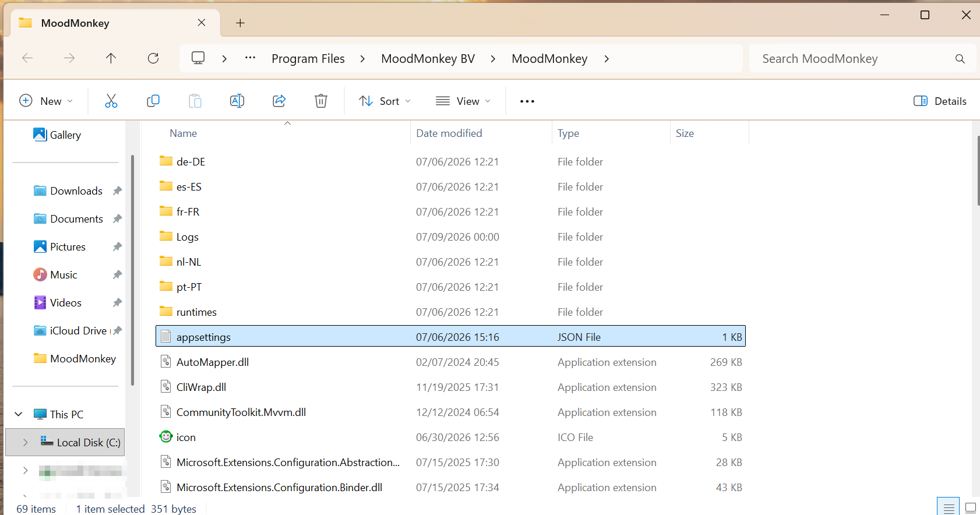Go forward with the right arrow

click(69, 58)
